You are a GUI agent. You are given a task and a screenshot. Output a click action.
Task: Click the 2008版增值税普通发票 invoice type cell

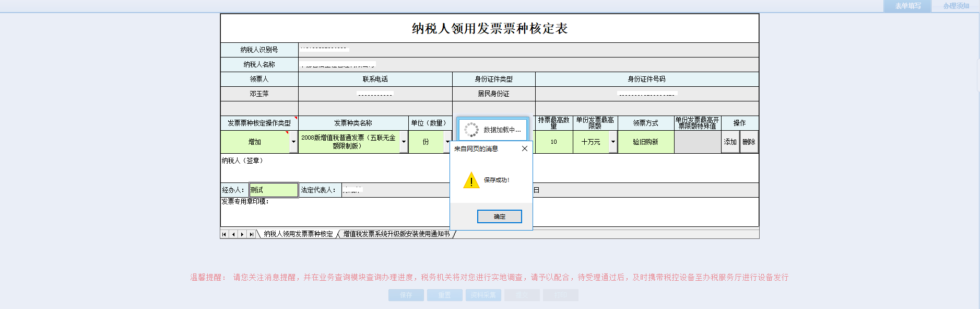pyautogui.click(x=349, y=142)
